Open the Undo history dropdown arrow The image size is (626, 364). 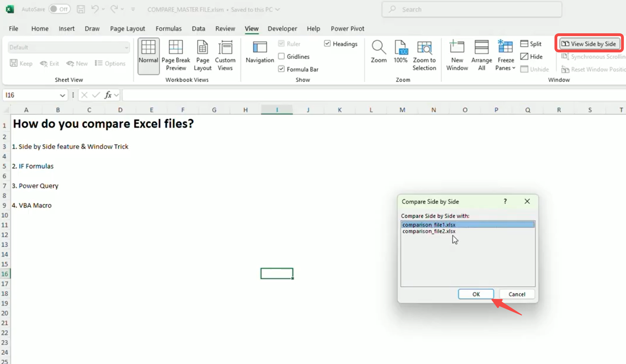tap(103, 9)
